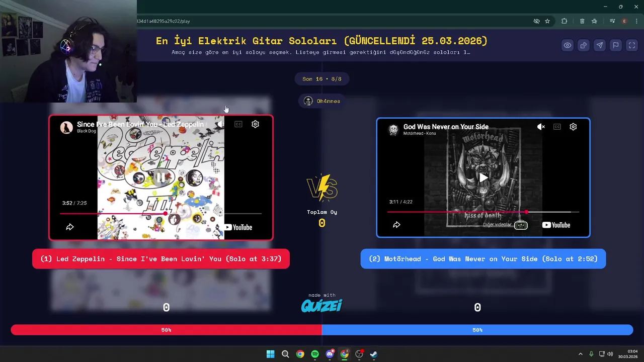Open OBS Studio from the taskbar
This screenshot has width=644, height=362.
tap(359, 354)
